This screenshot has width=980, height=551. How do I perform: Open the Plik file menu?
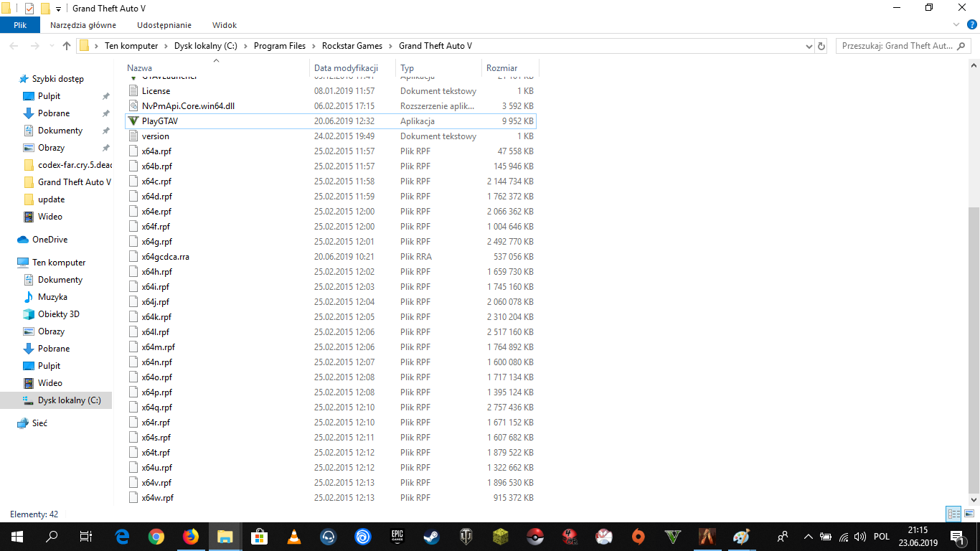point(20,25)
